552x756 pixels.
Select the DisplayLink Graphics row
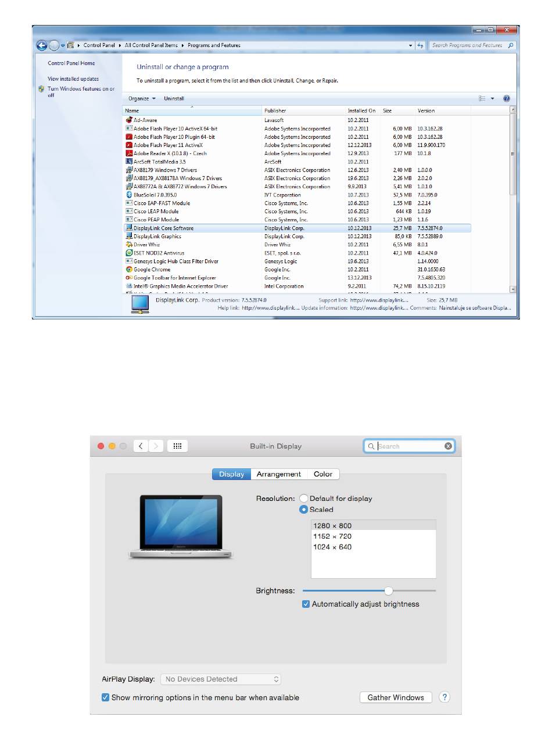[x=297, y=237]
